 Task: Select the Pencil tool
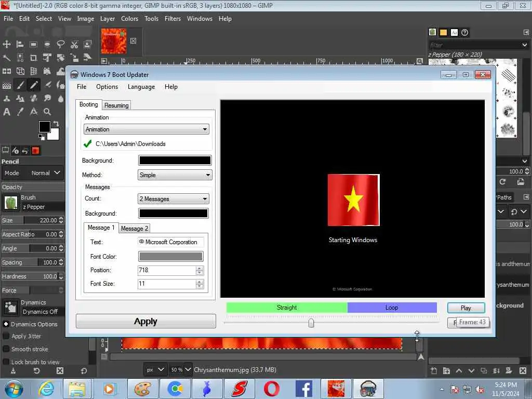coord(34,85)
